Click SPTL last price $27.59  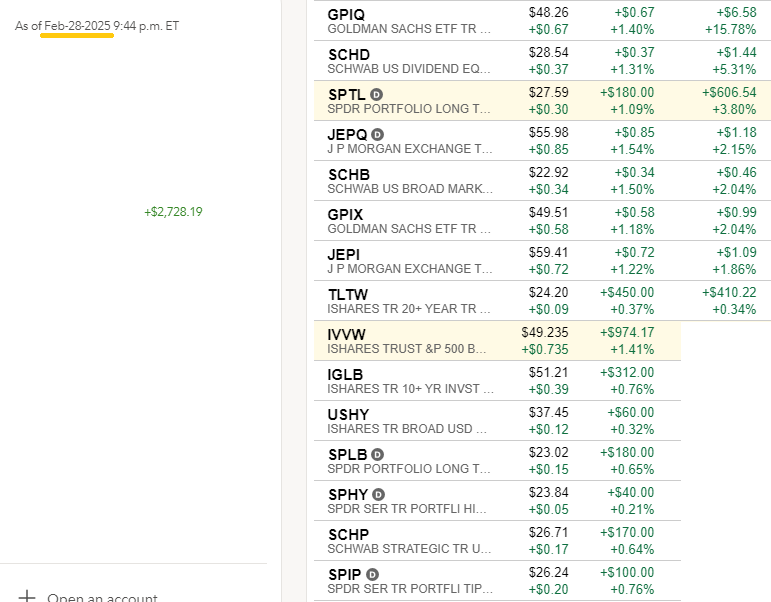coord(548,92)
